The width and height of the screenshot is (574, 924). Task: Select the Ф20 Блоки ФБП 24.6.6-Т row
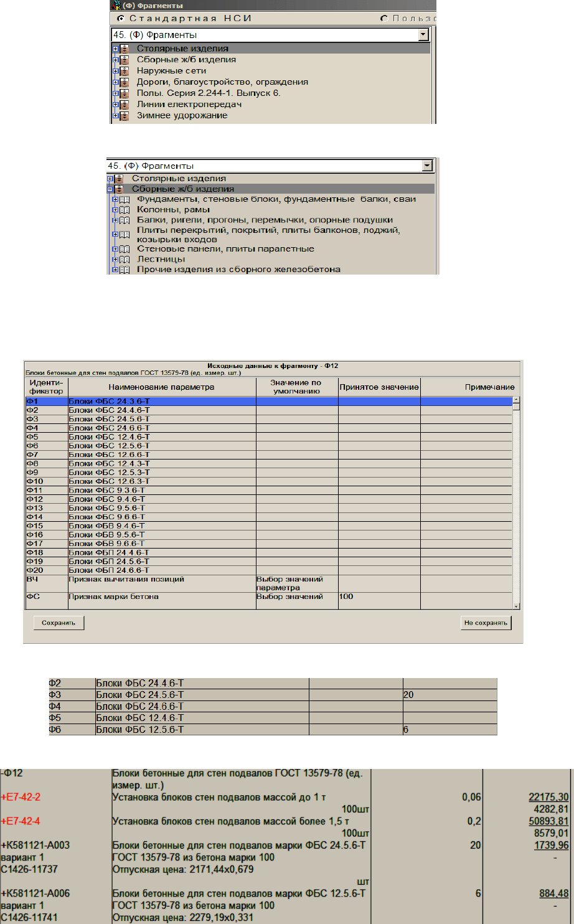[x=268, y=570]
